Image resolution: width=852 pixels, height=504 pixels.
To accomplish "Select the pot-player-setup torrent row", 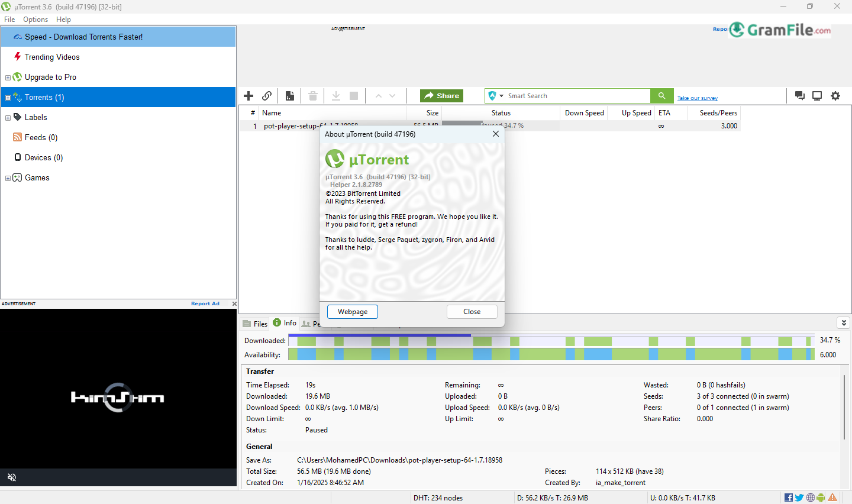I will click(490, 125).
